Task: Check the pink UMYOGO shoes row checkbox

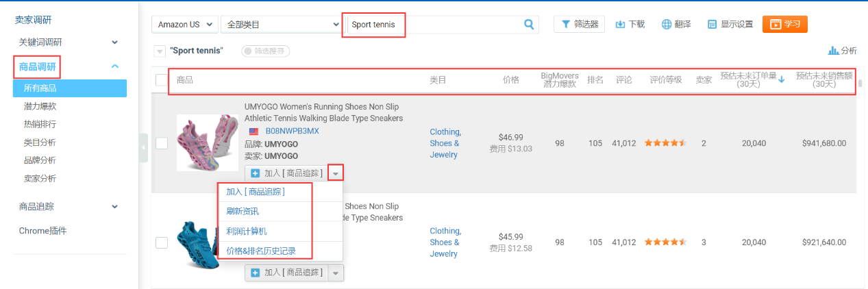Action: tap(162, 143)
